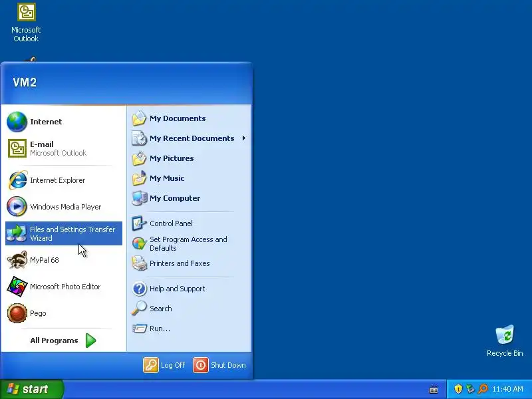Click the My Recent Documents icon
This screenshot has width=532, height=399.
pos(139,138)
